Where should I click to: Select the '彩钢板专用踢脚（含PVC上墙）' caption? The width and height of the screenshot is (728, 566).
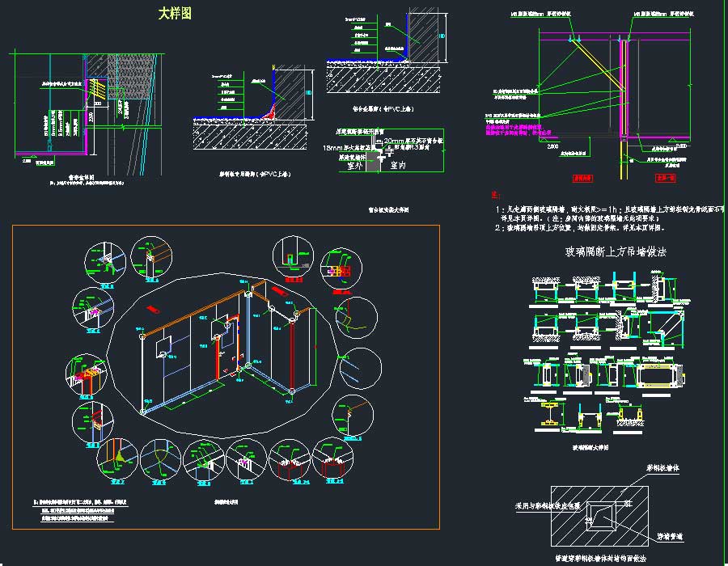tap(255, 175)
